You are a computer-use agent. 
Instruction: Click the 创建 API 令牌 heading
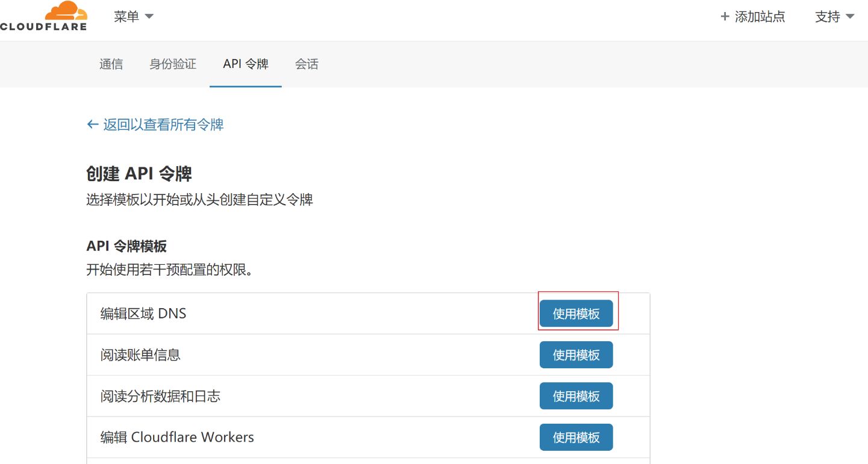tap(139, 175)
